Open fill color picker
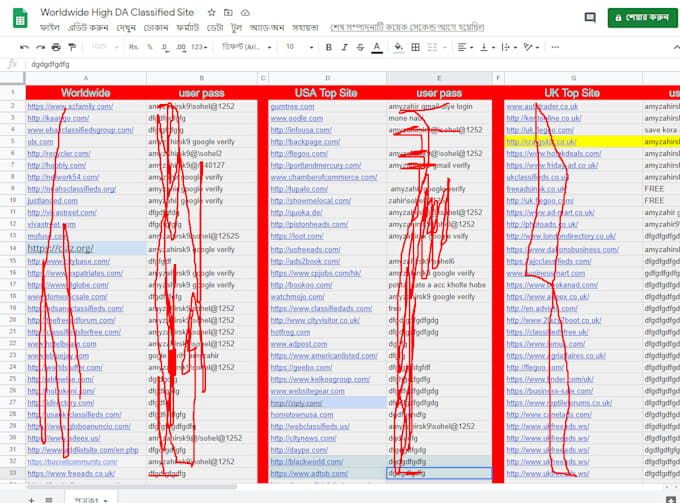Viewport: 680px width, 503px height. pos(399,47)
